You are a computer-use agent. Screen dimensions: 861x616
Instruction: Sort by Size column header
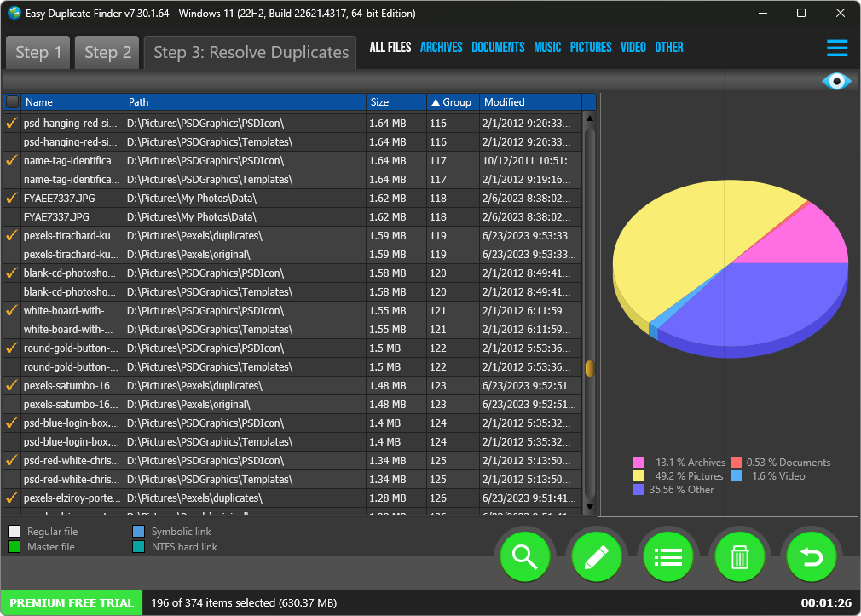396,101
